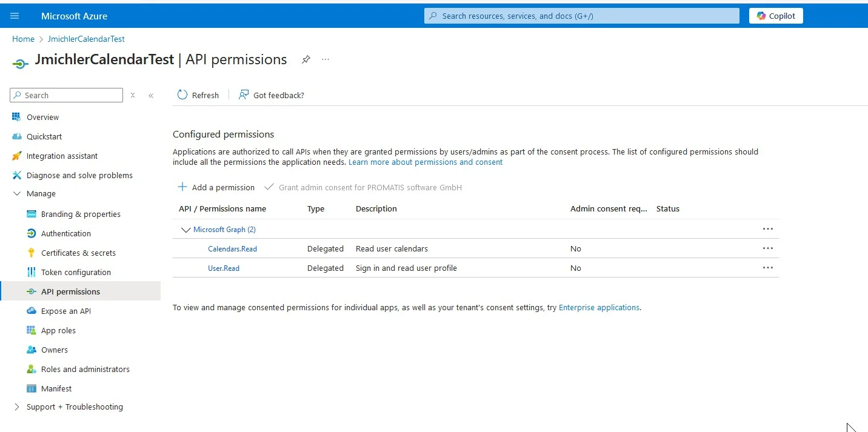This screenshot has height=432, width=868.
Task: Click the Diagnose tools icon
Action: pyautogui.click(x=16, y=175)
